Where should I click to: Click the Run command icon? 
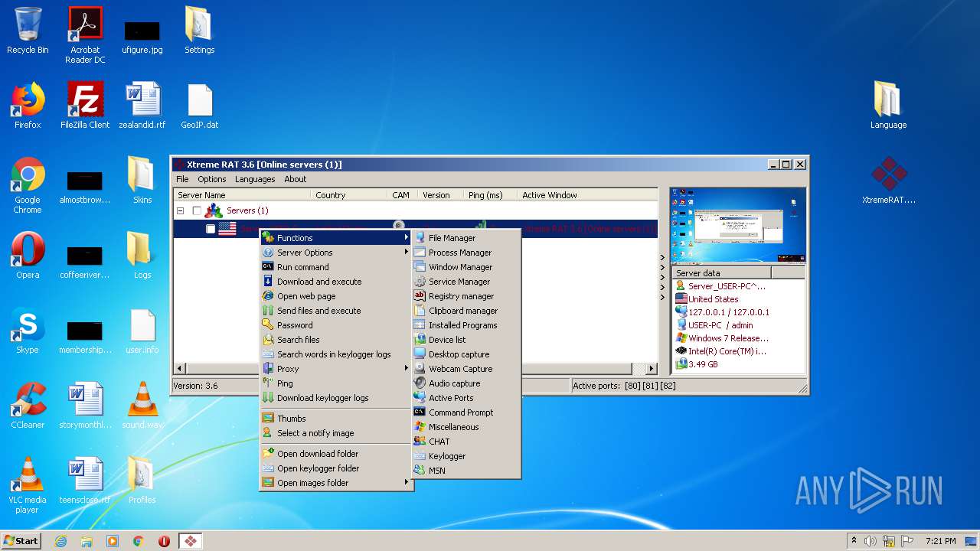click(268, 267)
